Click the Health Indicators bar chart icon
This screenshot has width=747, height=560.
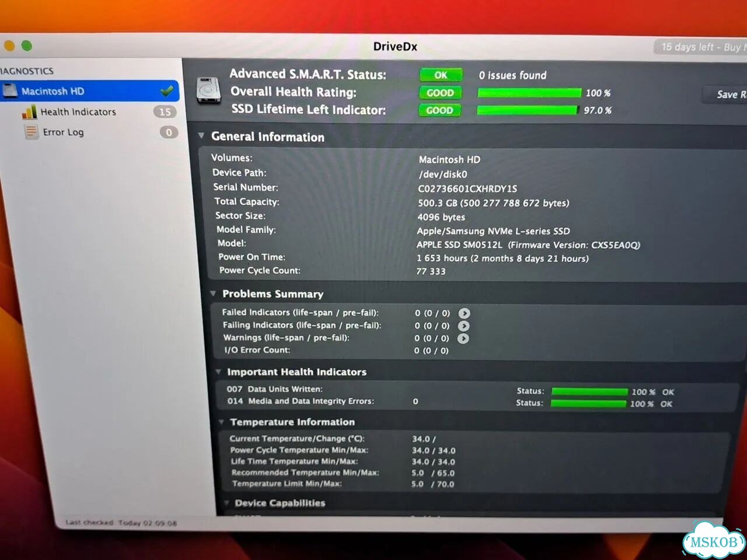29,111
